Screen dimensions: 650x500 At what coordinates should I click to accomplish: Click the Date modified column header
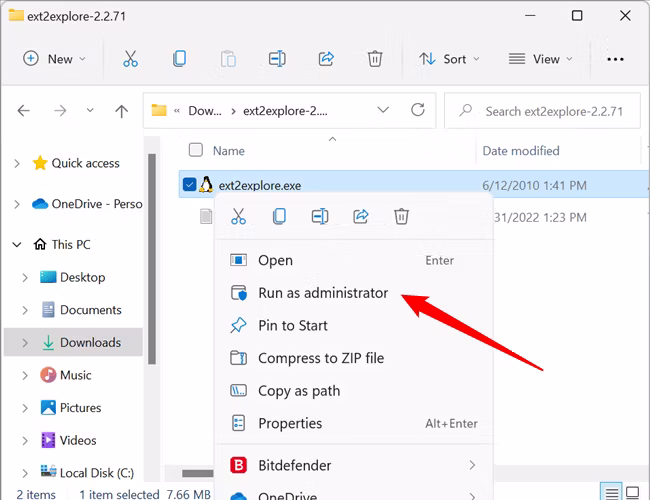(x=521, y=150)
